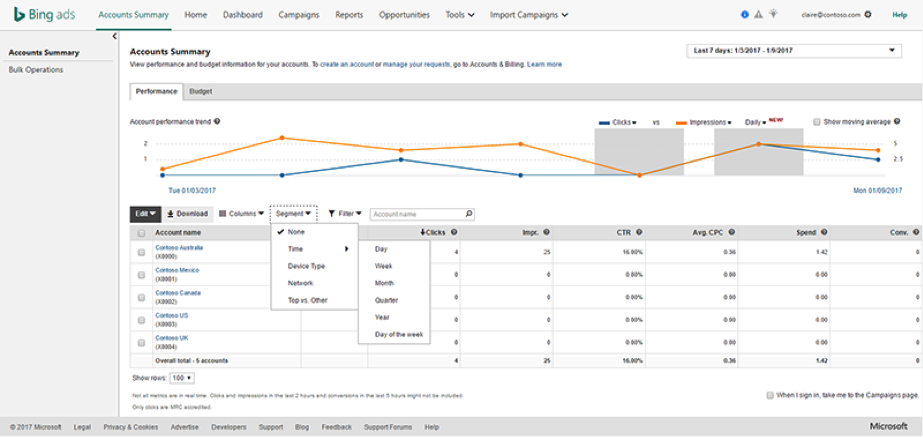Choose Network in the Segment menu

314,283
